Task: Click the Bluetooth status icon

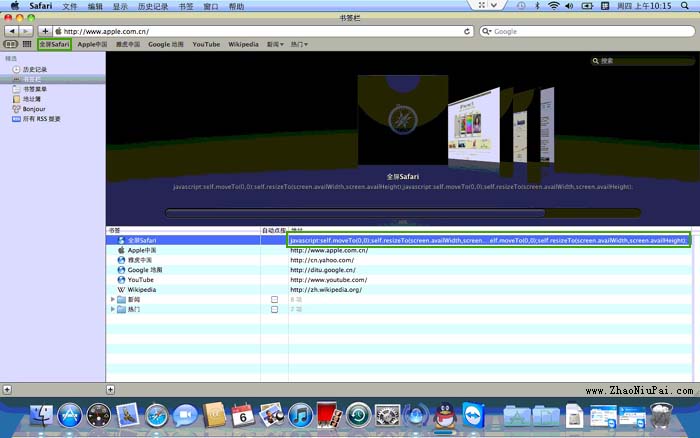Action: tap(538, 6)
